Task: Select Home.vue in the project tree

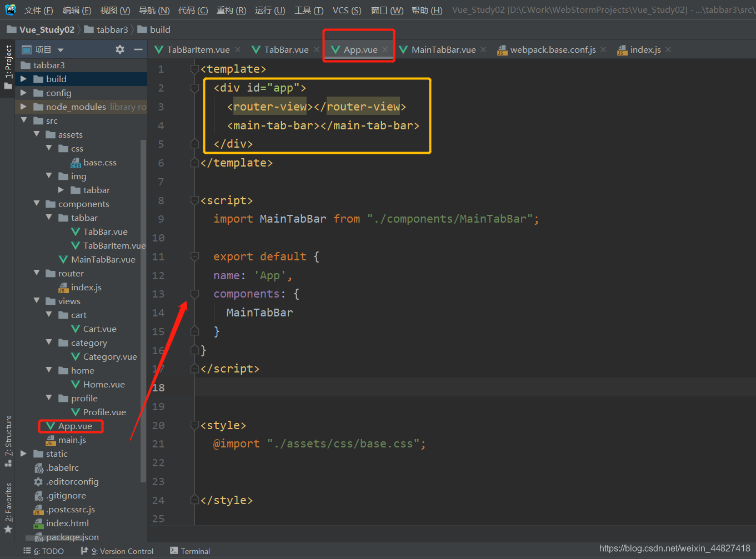Action: click(x=98, y=384)
